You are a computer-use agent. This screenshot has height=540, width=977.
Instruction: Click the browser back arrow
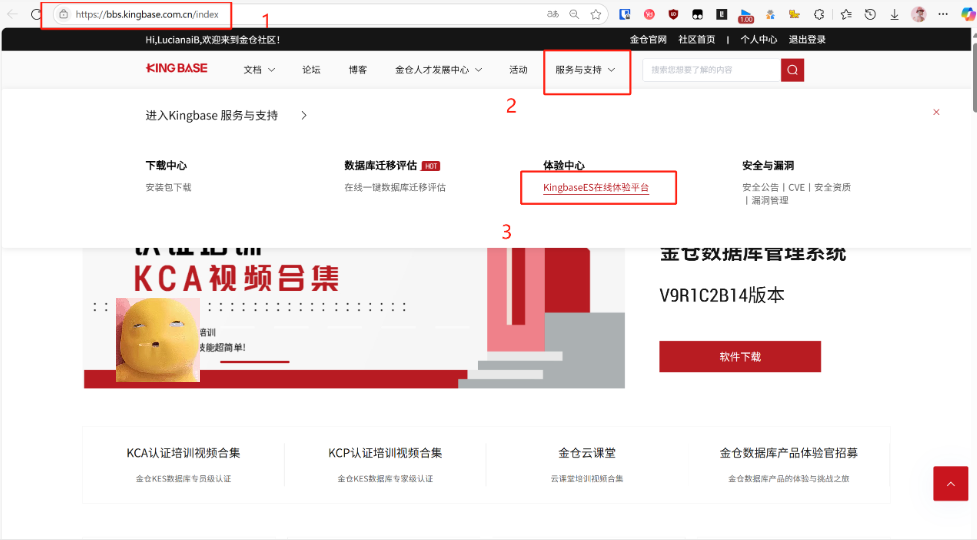(x=12, y=14)
